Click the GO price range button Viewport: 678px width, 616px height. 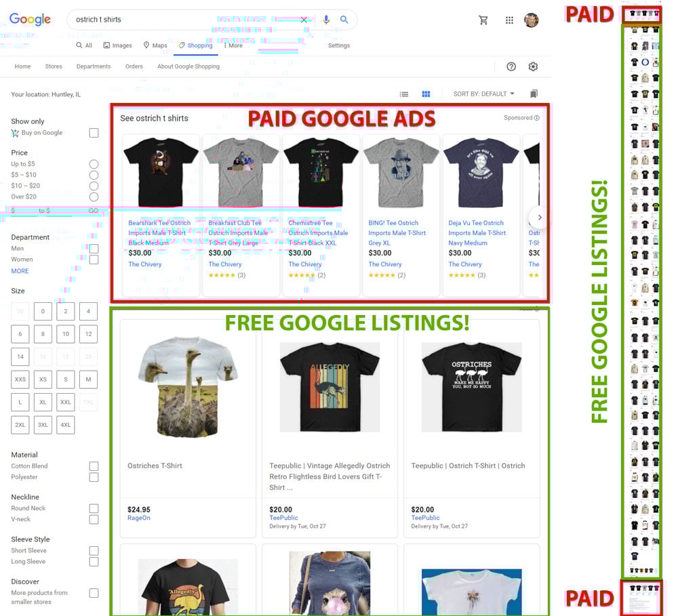[94, 211]
